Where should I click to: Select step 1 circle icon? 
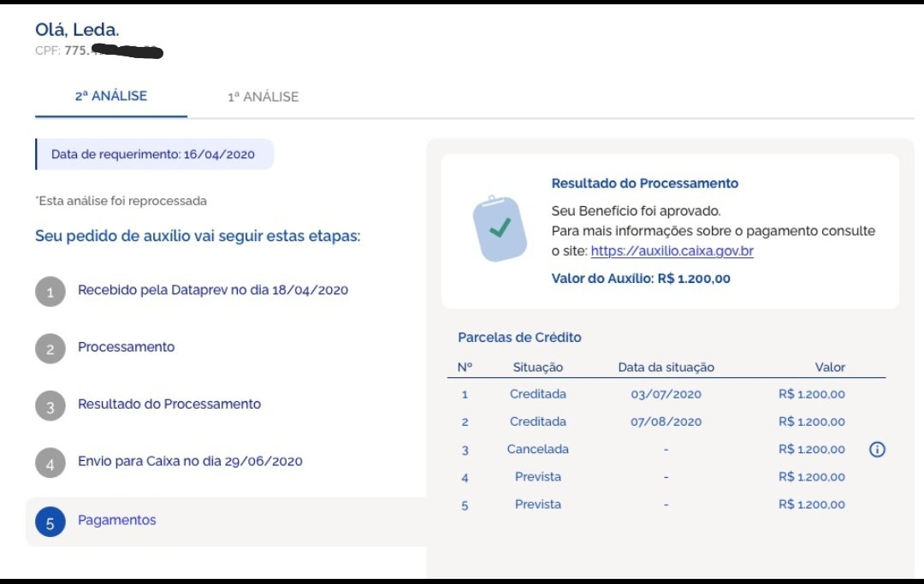[50, 292]
